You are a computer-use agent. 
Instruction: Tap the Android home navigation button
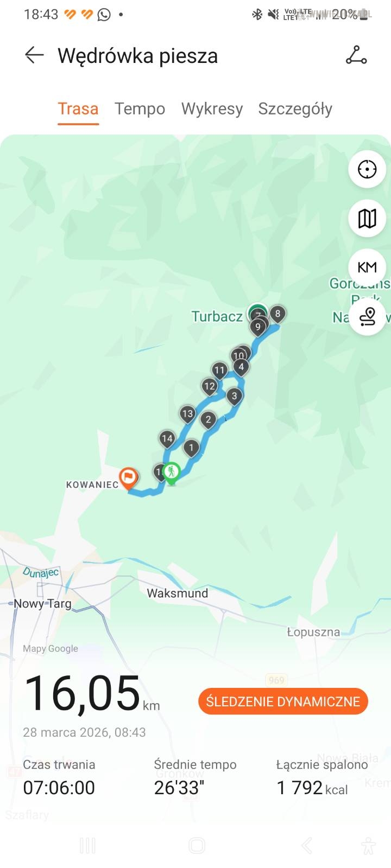pyautogui.click(x=197, y=845)
